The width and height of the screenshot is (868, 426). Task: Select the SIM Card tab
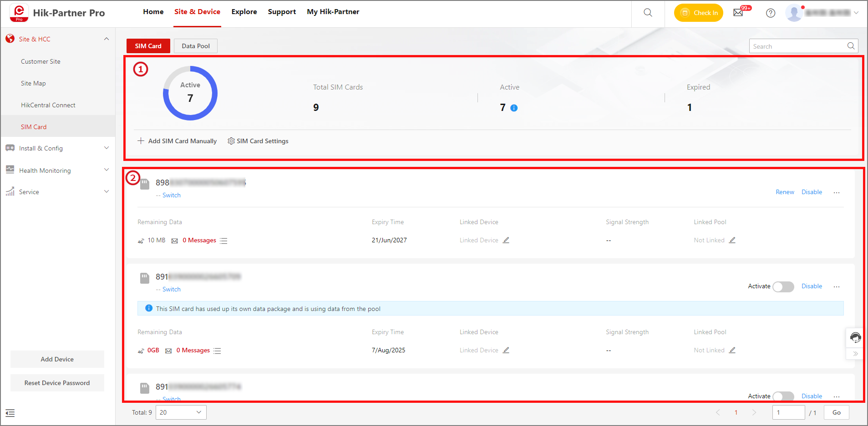148,46
